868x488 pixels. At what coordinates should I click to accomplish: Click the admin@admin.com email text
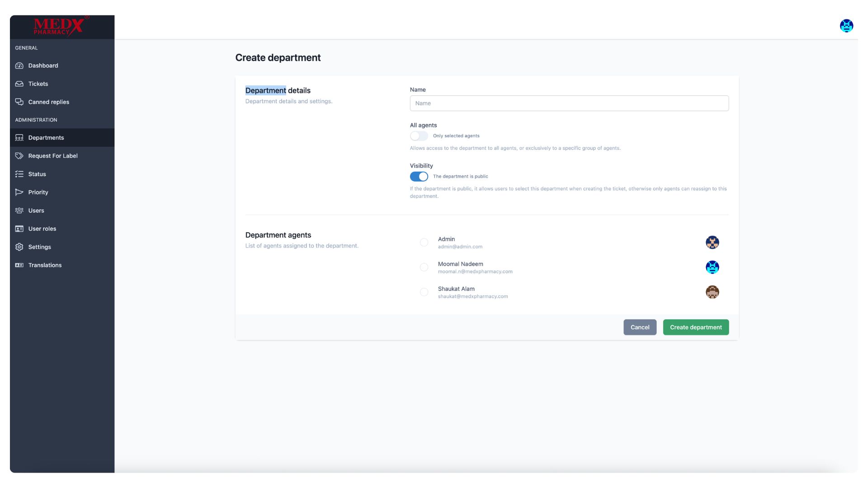tap(460, 247)
